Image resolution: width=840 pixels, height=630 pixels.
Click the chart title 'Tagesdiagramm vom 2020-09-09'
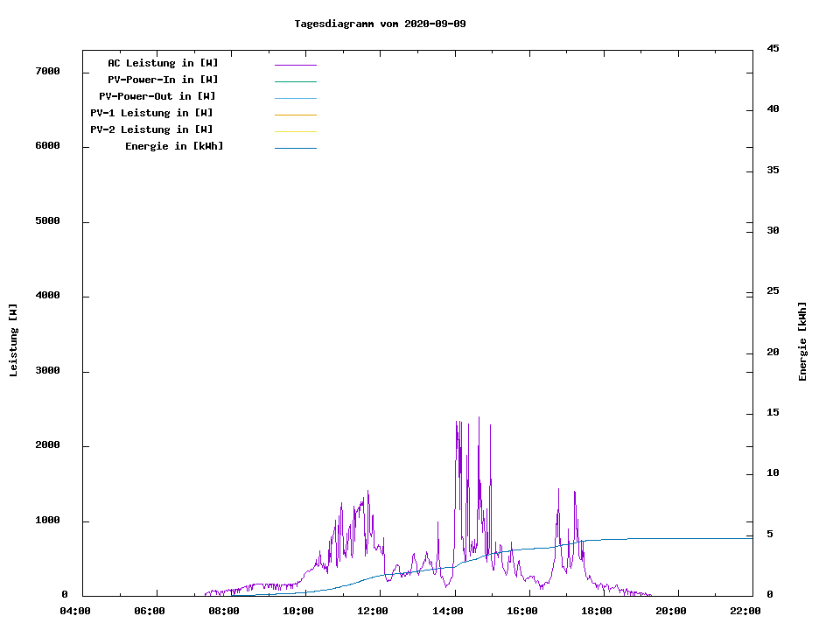point(380,24)
